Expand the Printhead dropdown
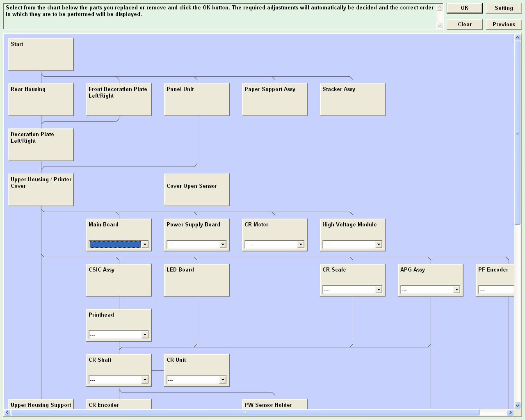 144,335
